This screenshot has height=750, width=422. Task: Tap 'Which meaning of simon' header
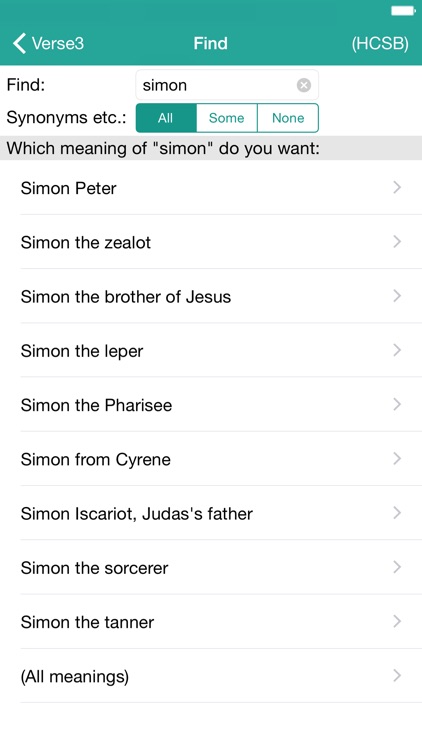click(x=163, y=148)
